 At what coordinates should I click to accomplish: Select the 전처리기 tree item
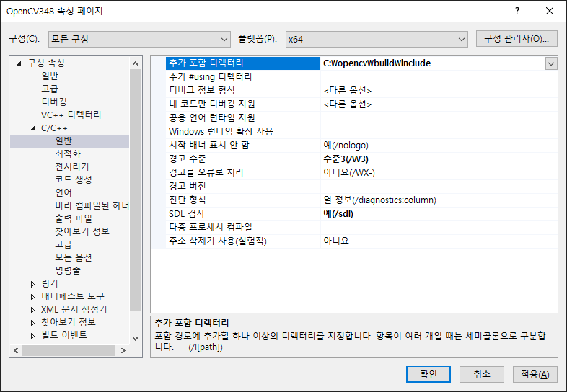click(x=72, y=167)
